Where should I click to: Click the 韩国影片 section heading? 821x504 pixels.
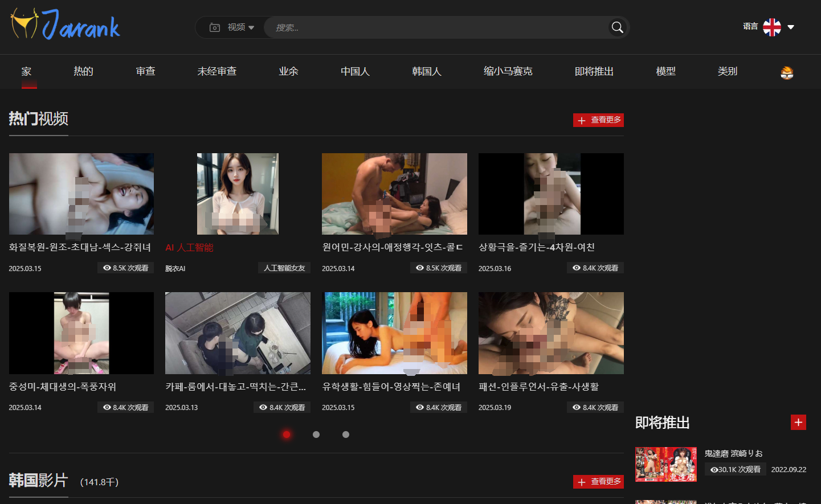[38, 480]
